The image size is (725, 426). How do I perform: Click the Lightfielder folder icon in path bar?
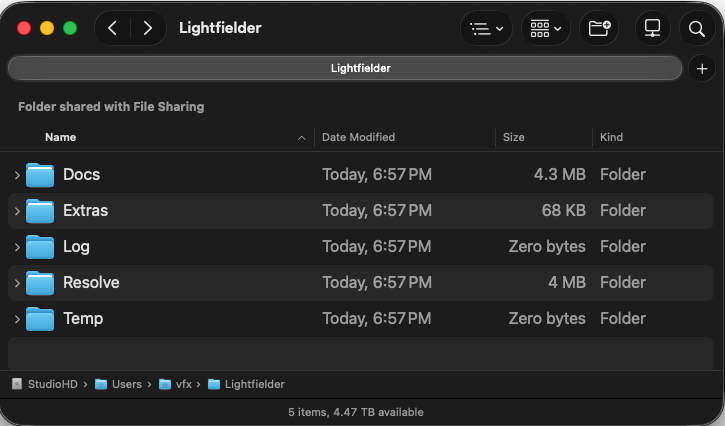[x=214, y=384]
